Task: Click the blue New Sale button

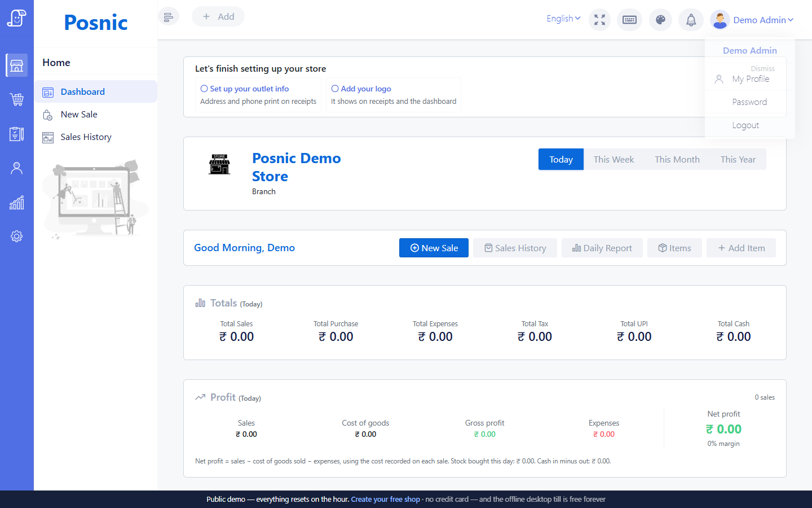Action: tap(434, 248)
